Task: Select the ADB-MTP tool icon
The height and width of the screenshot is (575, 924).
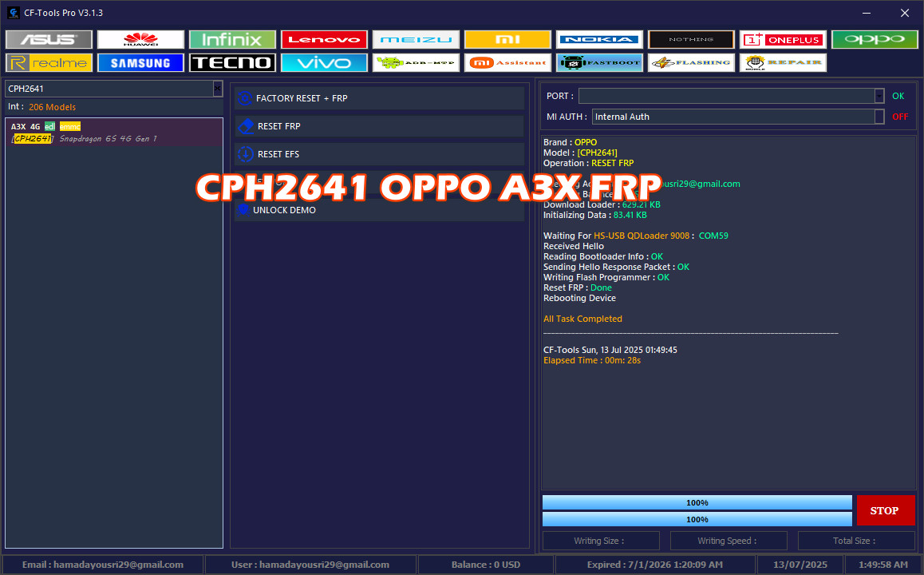Action: [416, 62]
